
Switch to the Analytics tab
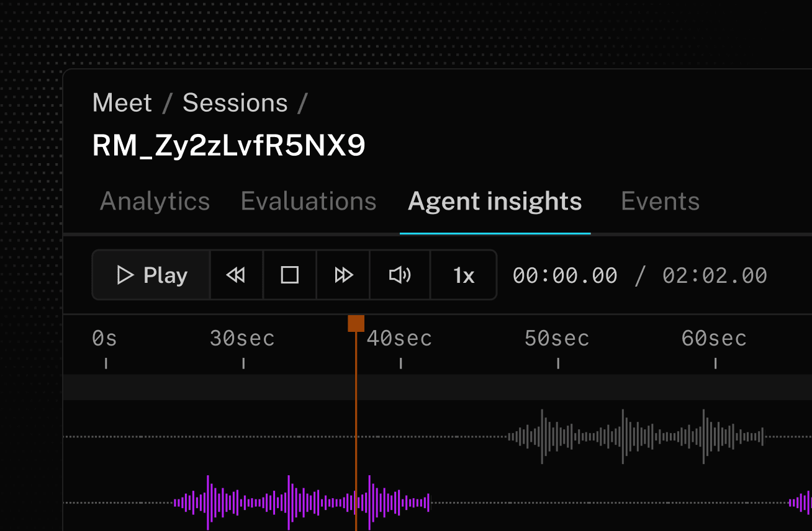[x=155, y=200]
